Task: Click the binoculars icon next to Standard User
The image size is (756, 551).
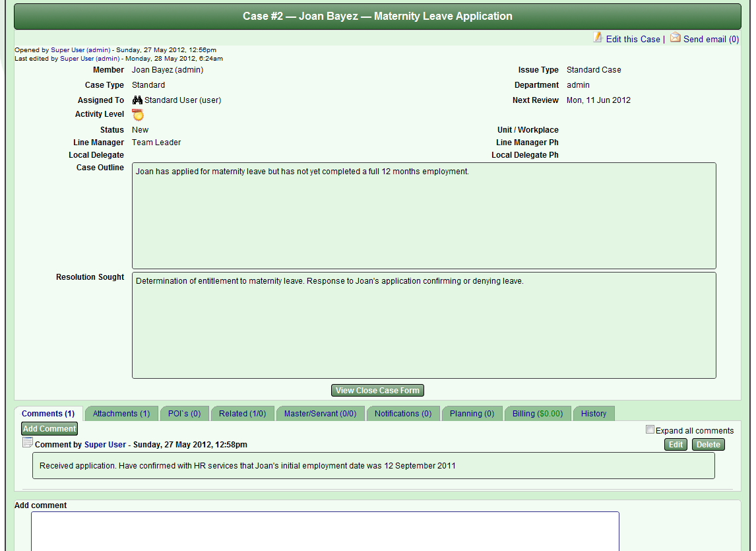Action: [x=137, y=100]
